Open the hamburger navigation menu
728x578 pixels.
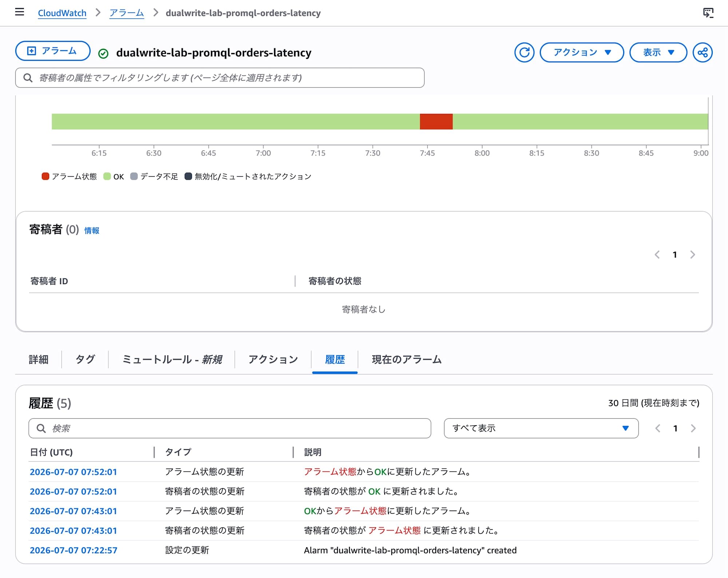[x=20, y=12]
